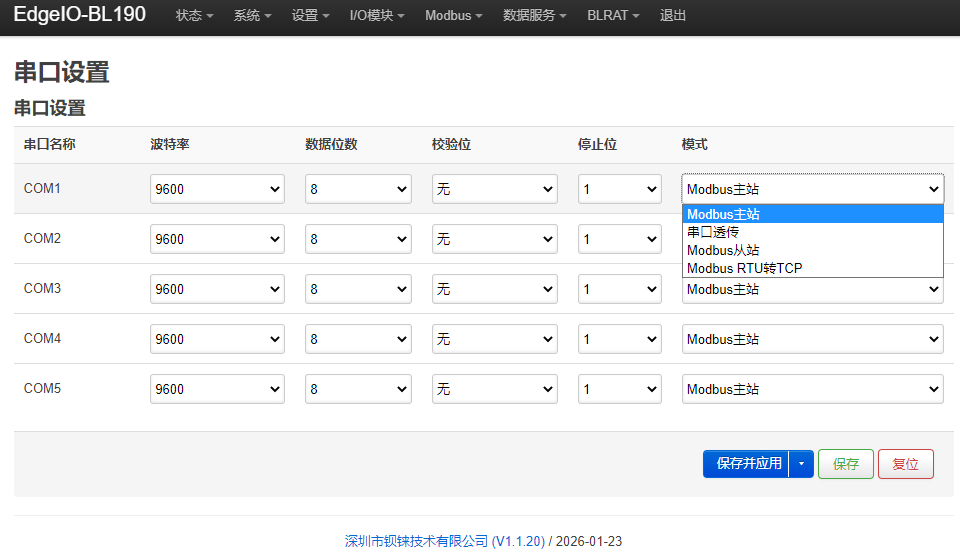Image resolution: width=960 pixels, height=558 pixels.
Task: Click the EdgeIO-BL190 brand link
Action: (x=80, y=14)
